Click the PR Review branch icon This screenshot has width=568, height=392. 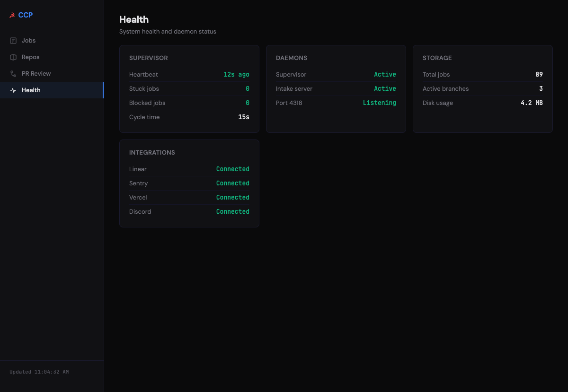pos(13,74)
